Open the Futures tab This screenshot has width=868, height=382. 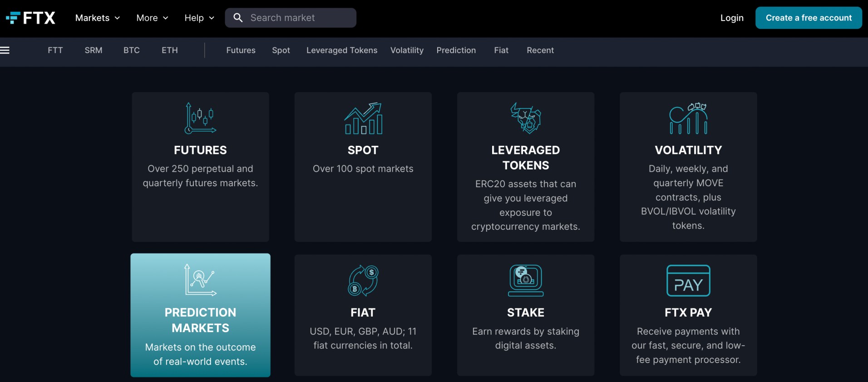pyautogui.click(x=241, y=50)
